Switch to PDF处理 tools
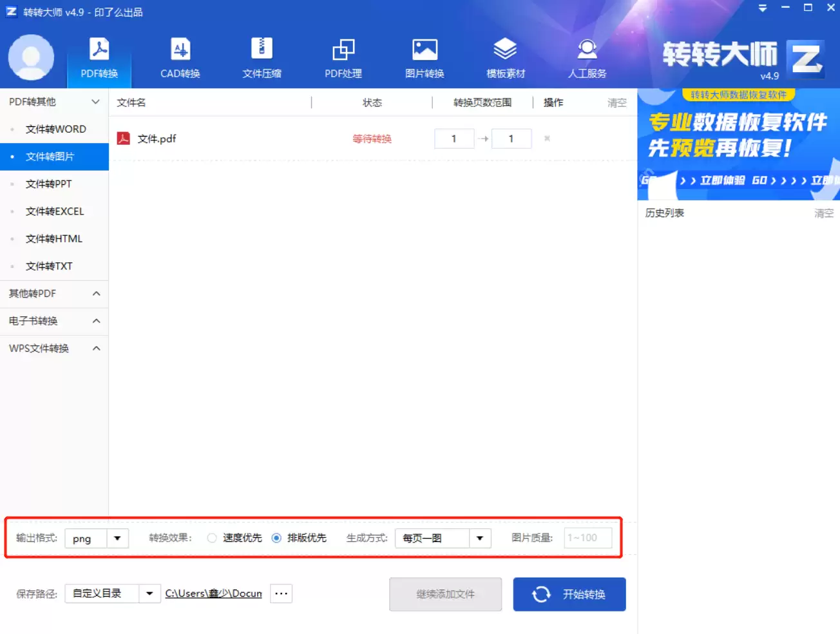840x634 pixels. tap(342, 58)
